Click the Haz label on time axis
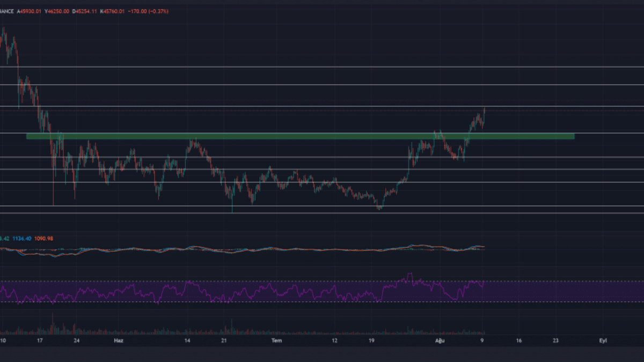 (x=118, y=340)
